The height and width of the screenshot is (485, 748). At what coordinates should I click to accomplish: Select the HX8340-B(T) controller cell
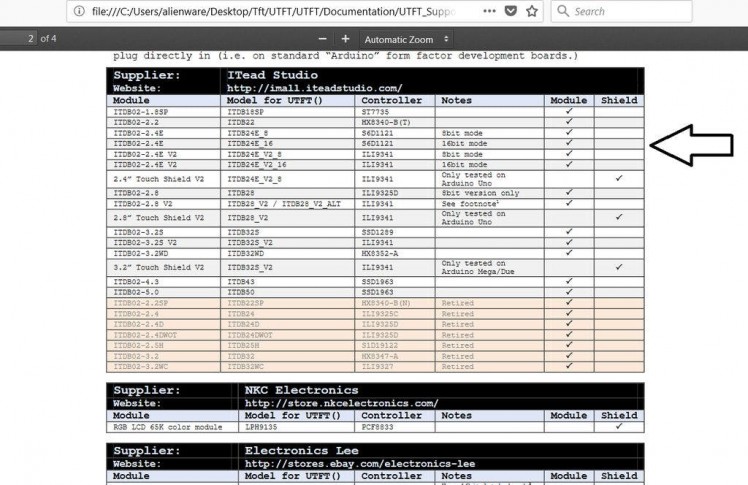(395, 123)
